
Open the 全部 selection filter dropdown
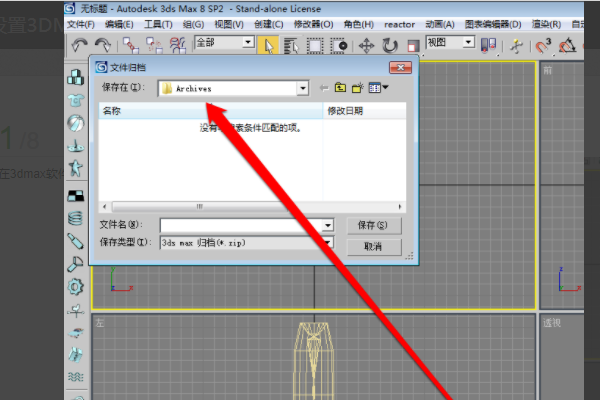(x=225, y=42)
